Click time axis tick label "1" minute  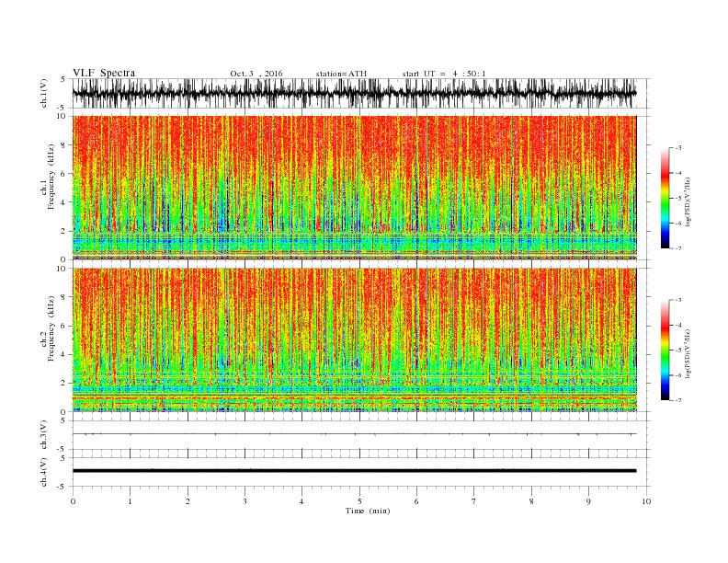(x=130, y=501)
